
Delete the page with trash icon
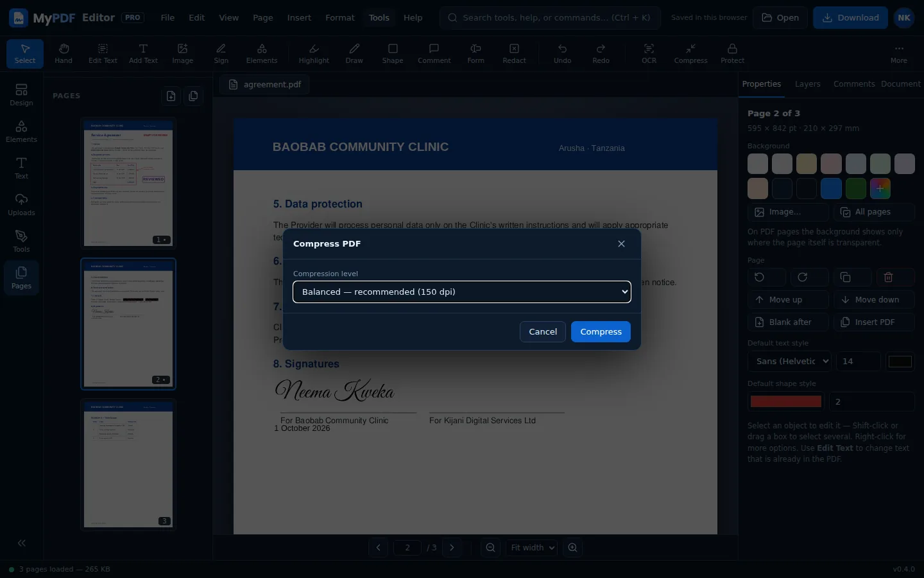point(889,277)
